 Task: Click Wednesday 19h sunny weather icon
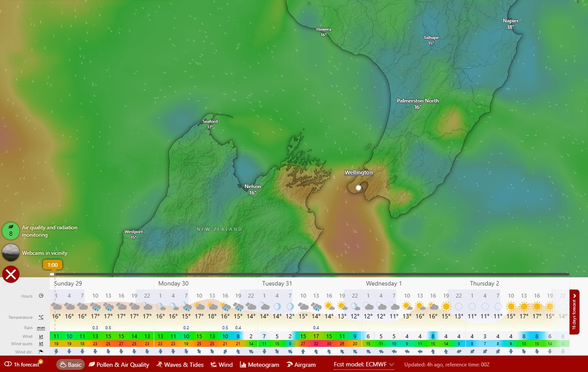click(x=446, y=306)
